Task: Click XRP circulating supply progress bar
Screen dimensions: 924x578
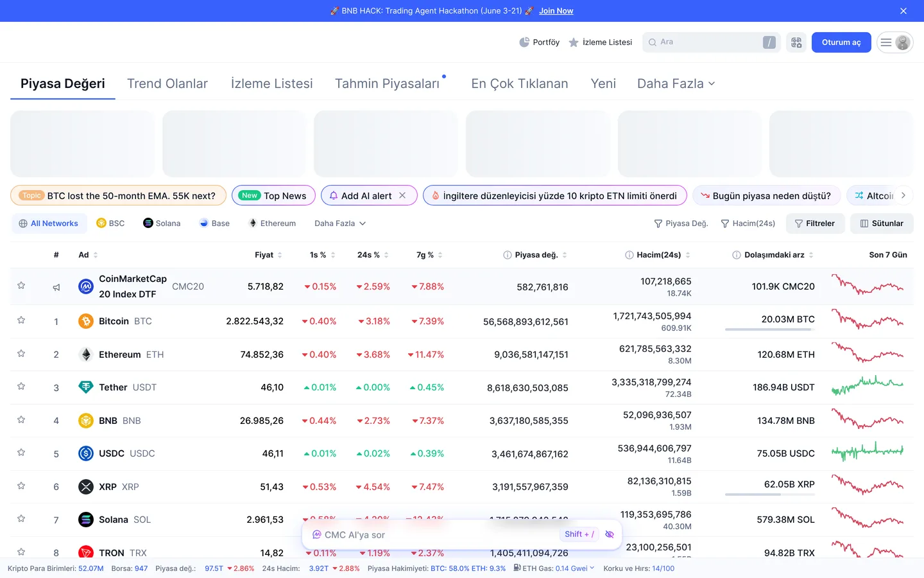Action: 770,495
